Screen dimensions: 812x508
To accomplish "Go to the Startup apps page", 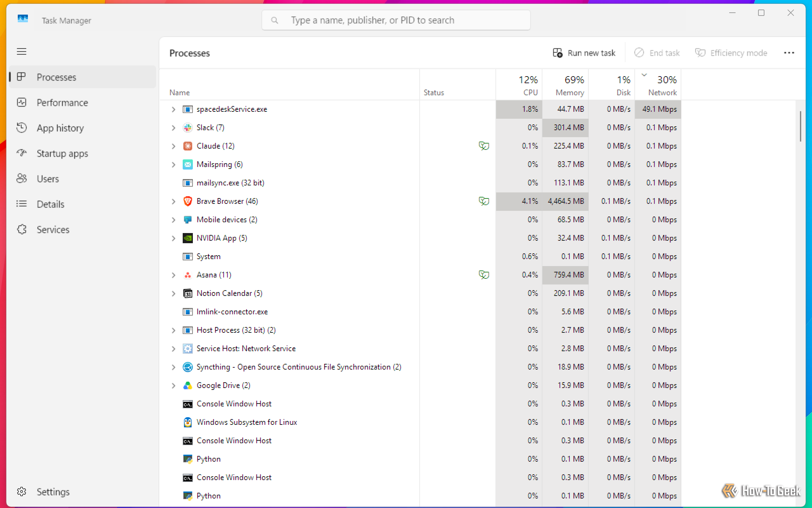I will click(x=82, y=154).
